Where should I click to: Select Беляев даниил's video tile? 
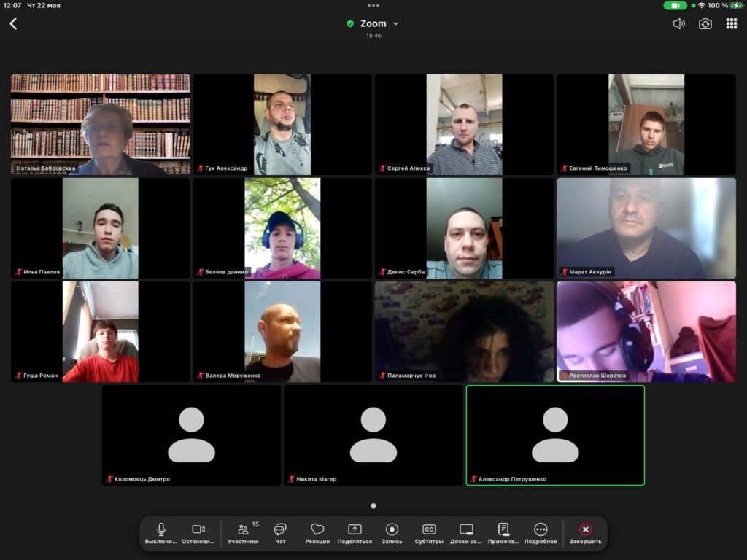coord(282,228)
